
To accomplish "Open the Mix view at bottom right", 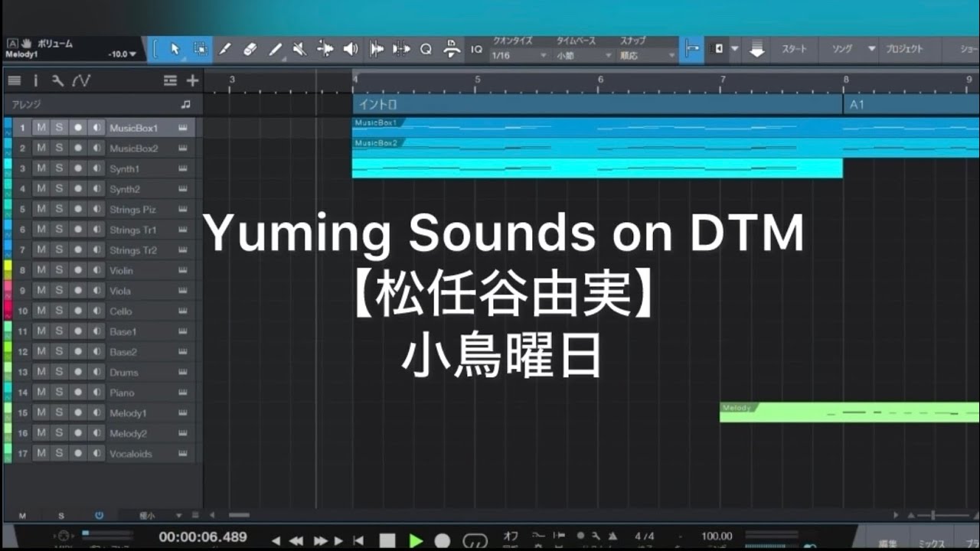I will tap(931, 543).
